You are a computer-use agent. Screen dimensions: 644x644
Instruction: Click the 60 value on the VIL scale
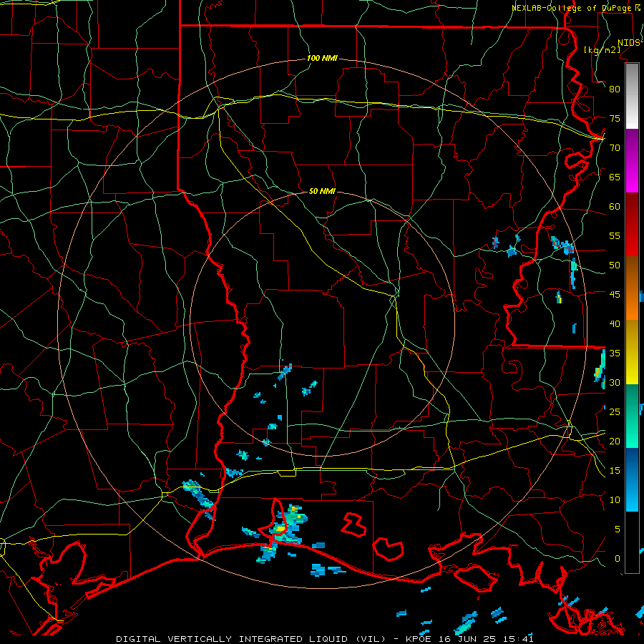615,207
